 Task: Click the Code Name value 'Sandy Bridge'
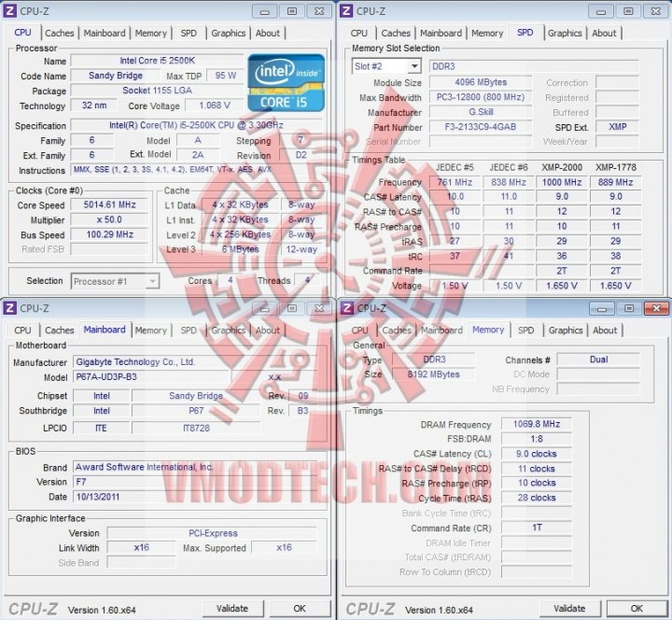(x=116, y=76)
